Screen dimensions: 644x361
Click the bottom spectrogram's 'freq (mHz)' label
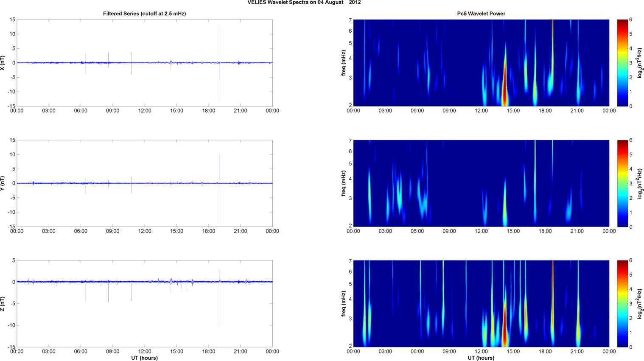coord(344,304)
